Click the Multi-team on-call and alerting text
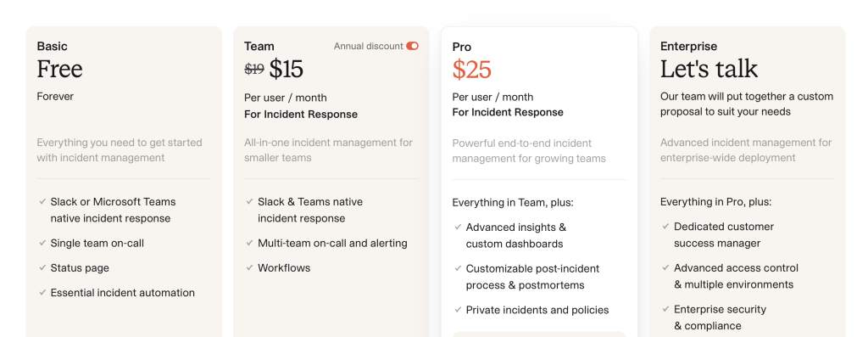 [x=332, y=243]
